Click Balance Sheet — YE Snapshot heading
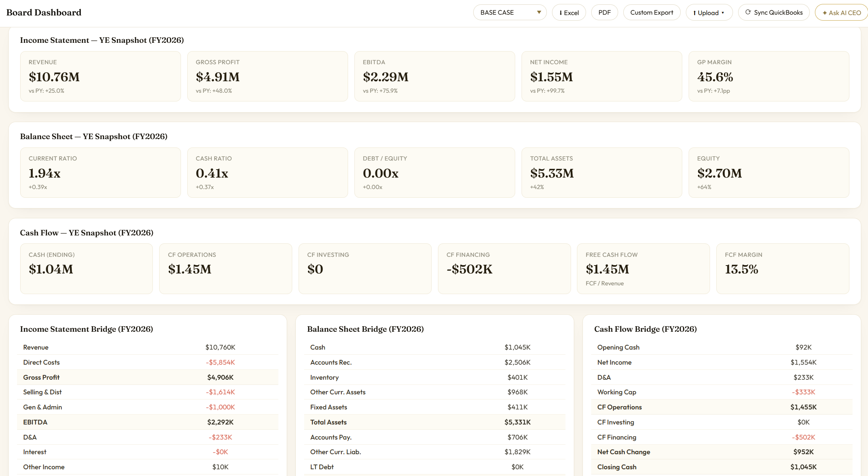 click(94, 136)
